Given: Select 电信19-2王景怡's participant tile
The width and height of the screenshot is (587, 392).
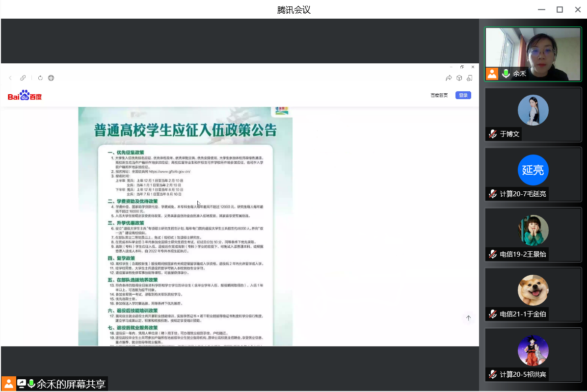Looking at the screenshot, I should tap(533, 235).
